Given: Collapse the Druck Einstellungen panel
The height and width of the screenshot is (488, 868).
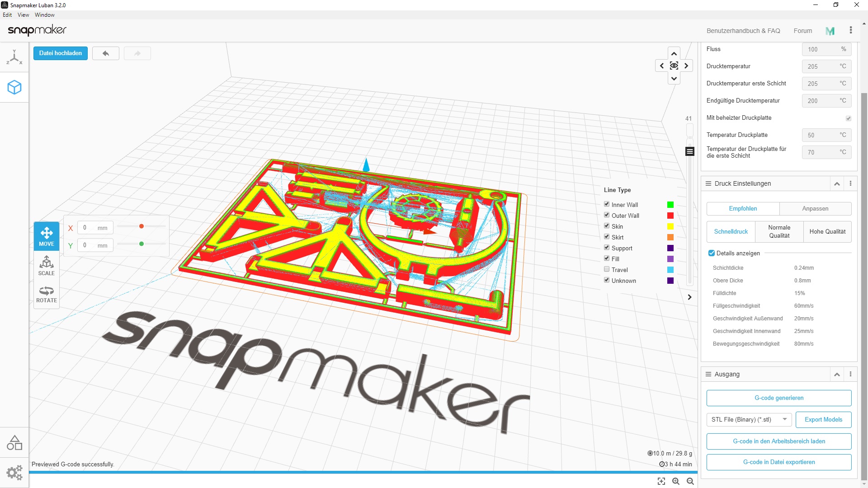Looking at the screenshot, I should click(837, 184).
